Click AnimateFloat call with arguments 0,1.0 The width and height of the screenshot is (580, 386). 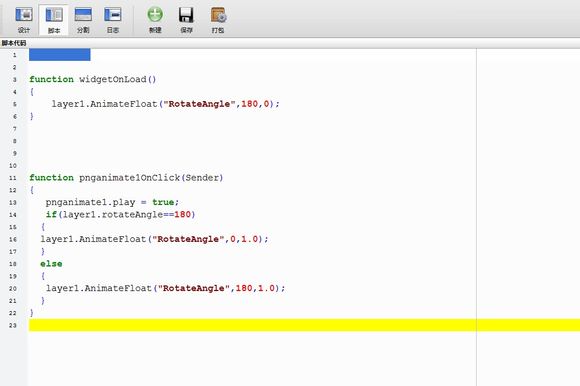(154, 239)
